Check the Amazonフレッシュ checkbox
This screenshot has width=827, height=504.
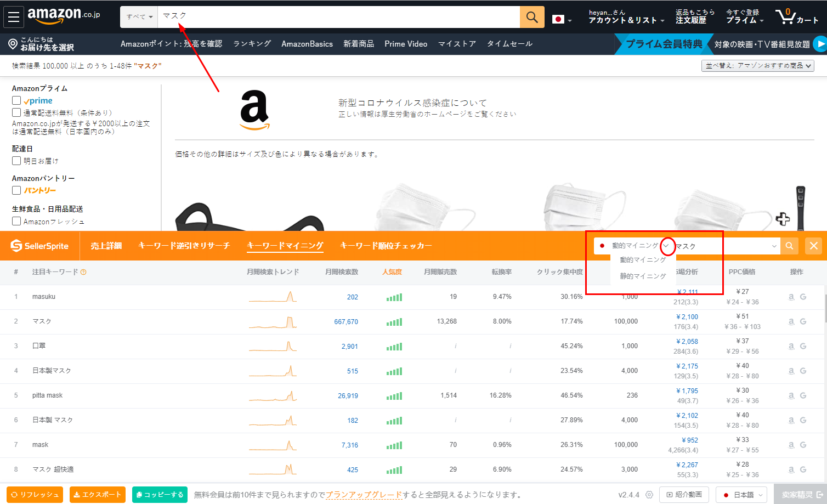coord(16,221)
